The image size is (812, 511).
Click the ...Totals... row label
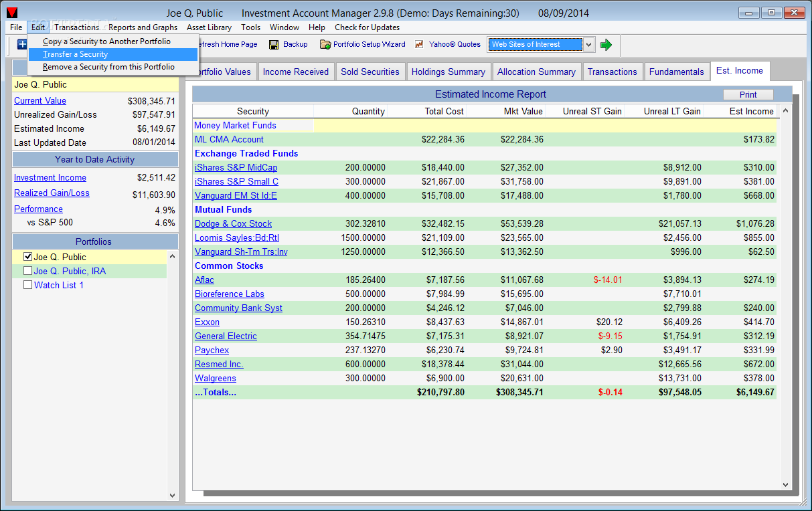tap(216, 393)
